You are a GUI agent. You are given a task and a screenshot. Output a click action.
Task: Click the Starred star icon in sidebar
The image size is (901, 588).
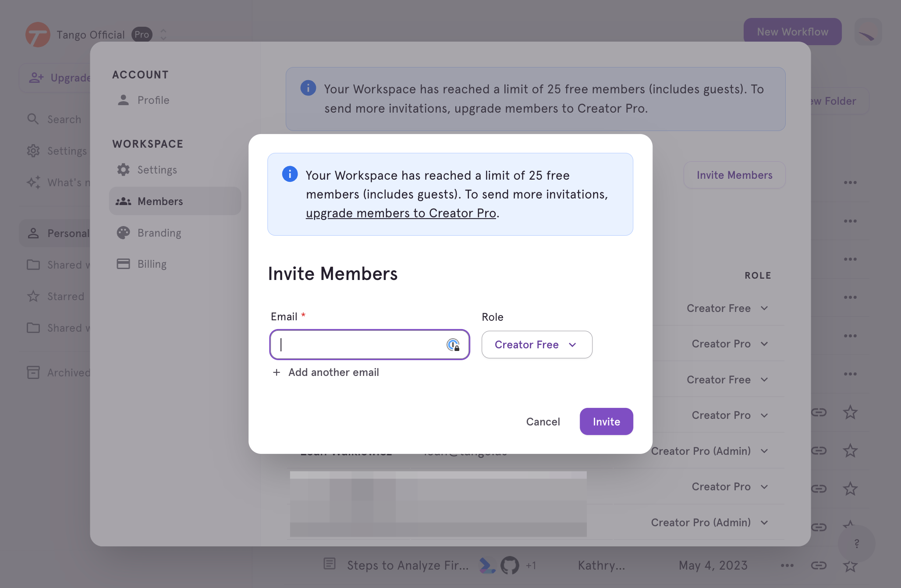[33, 296]
